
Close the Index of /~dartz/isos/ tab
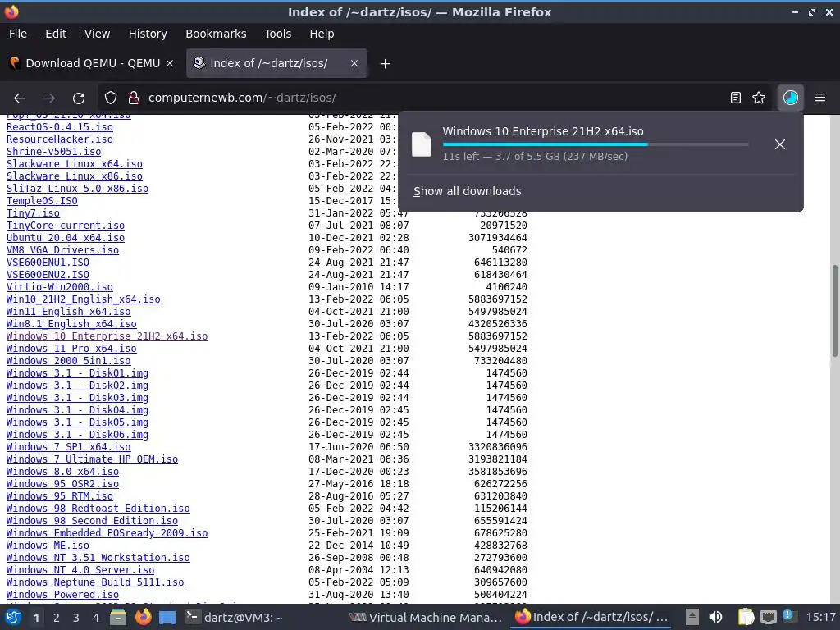click(x=354, y=63)
